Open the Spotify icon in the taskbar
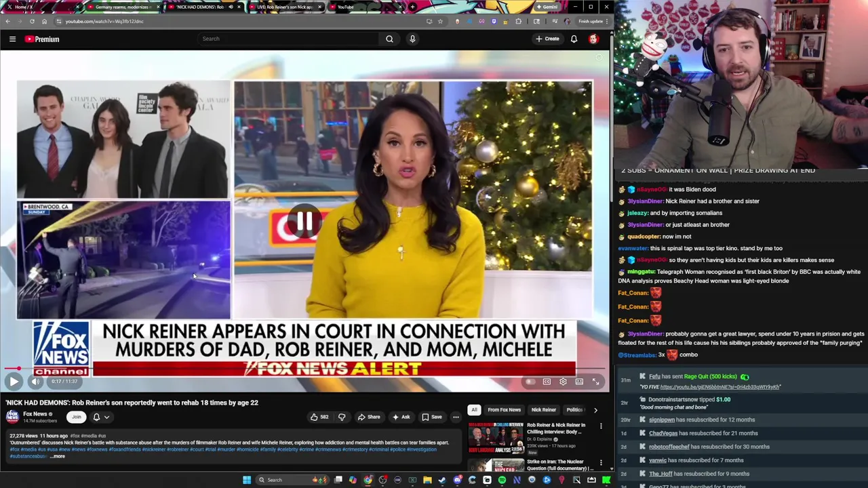This screenshot has width=868, height=488. [x=502, y=480]
